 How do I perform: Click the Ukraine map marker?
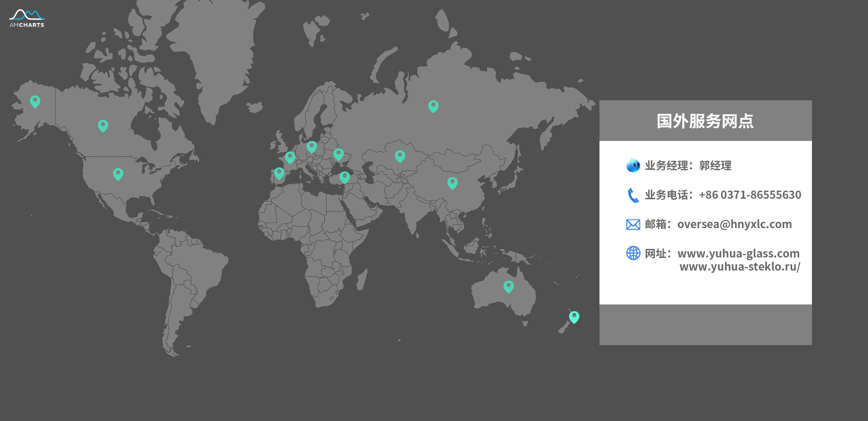coord(338,154)
